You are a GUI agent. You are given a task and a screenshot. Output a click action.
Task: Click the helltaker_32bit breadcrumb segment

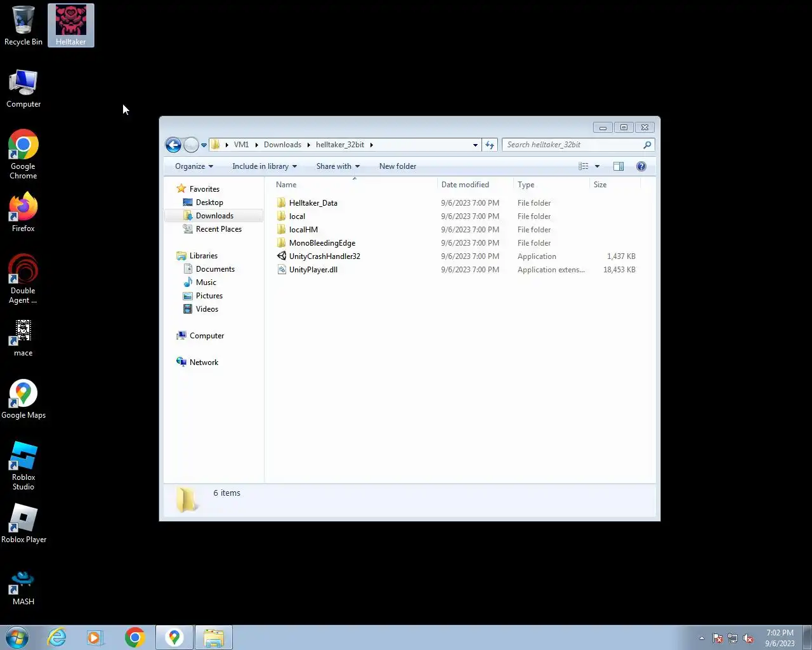(340, 145)
